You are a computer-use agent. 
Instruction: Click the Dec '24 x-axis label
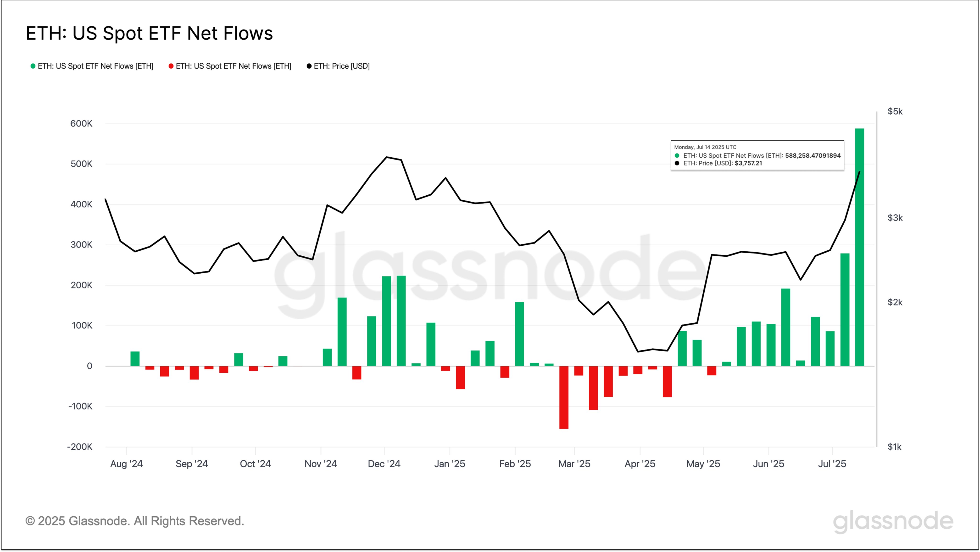(x=384, y=464)
